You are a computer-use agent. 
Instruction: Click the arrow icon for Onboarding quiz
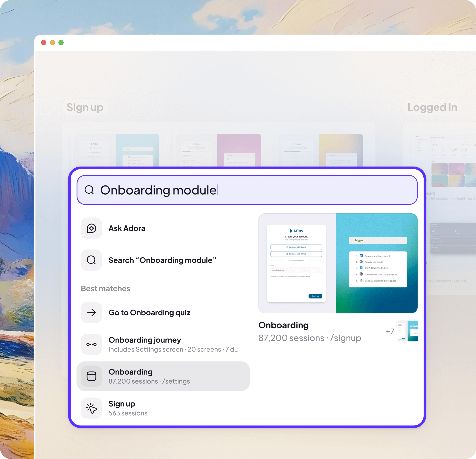(x=91, y=312)
